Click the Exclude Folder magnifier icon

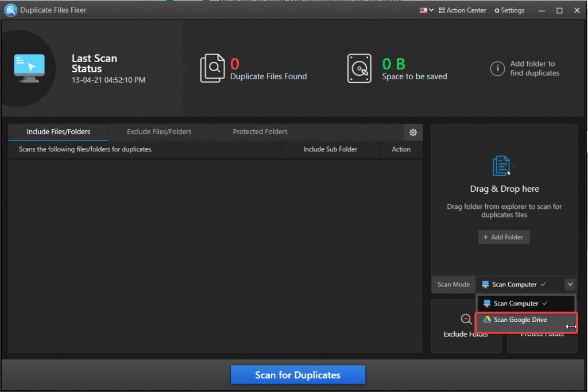(466, 319)
